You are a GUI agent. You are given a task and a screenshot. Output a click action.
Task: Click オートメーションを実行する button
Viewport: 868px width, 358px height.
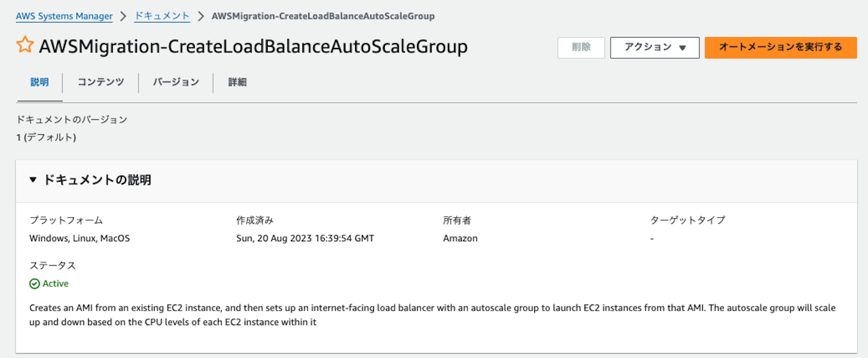[x=781, y=47]
